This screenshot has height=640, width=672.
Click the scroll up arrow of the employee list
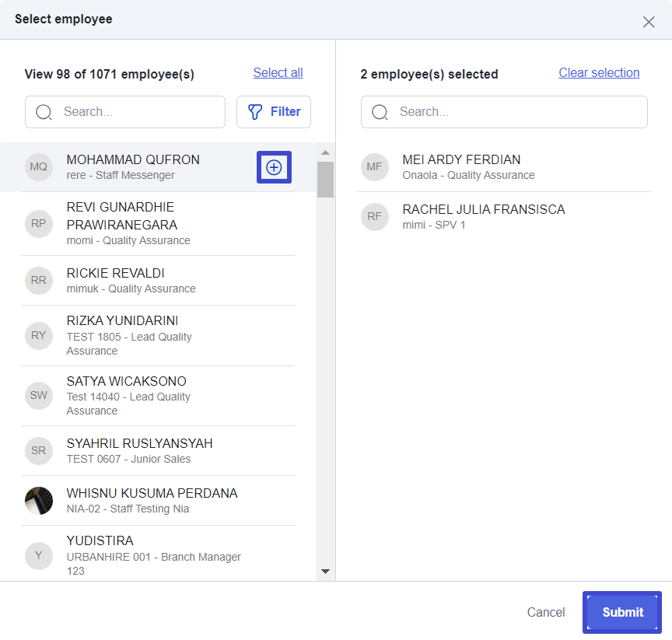[x=325, y=152]
